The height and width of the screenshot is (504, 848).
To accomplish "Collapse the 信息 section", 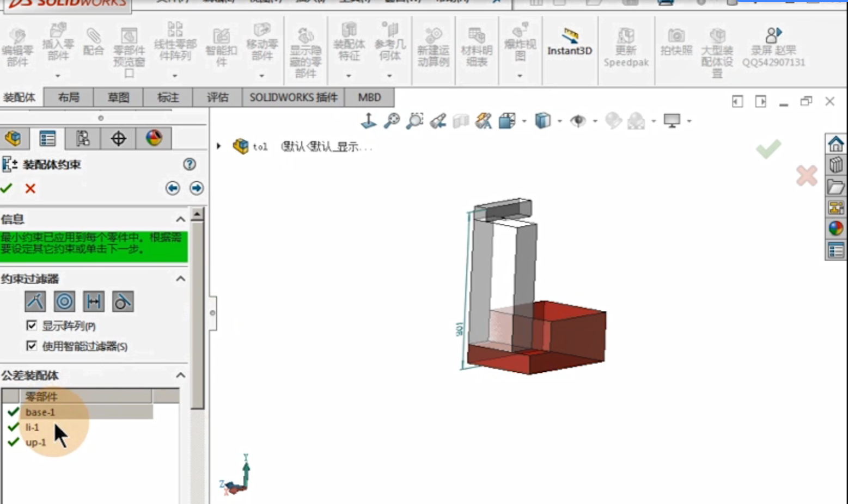I will tap(180, 219).
